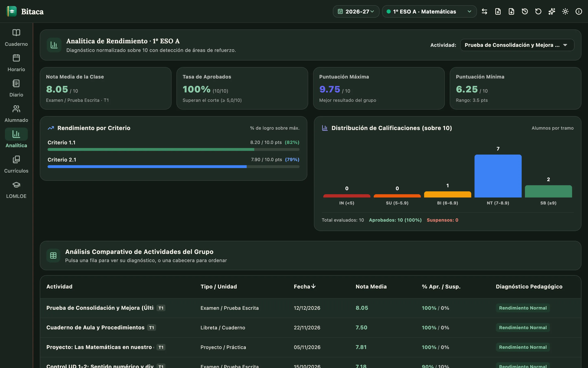Select the Proyecto: Las Matemáticas row
Screen dimensions: 588x368
click(311, 347)
